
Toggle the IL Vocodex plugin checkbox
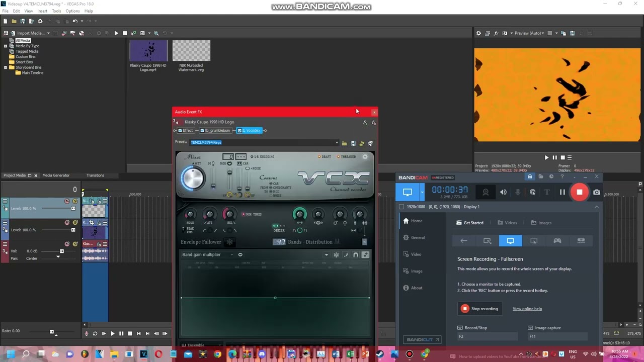pyautogui.click(x=239, y=131)
